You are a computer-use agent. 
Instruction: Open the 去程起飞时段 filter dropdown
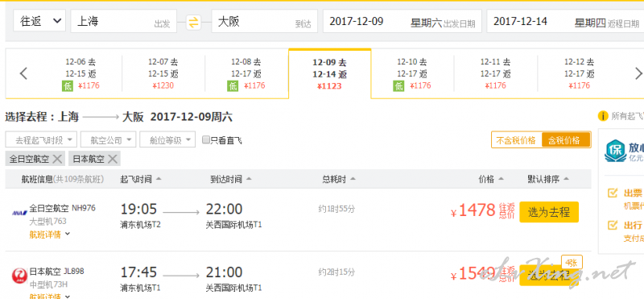pyautogui.click(x=41, y=140)
